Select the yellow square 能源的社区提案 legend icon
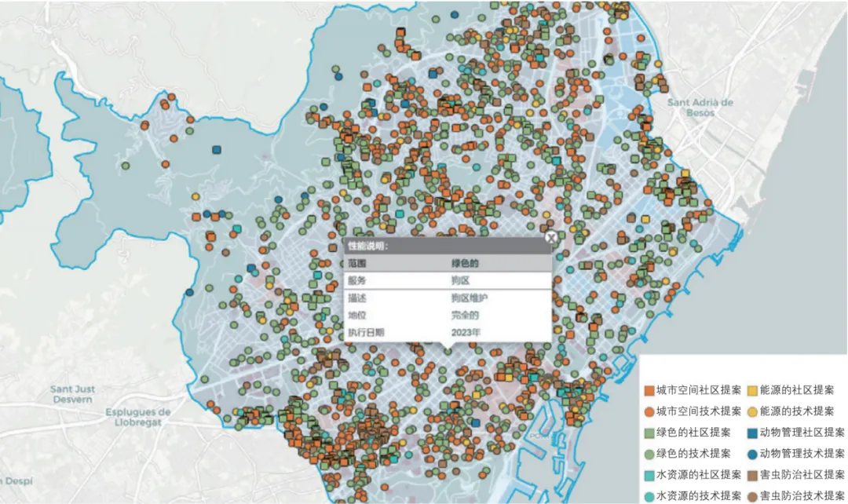The height and width of the screenshot is (504, 848). [751, 390]
